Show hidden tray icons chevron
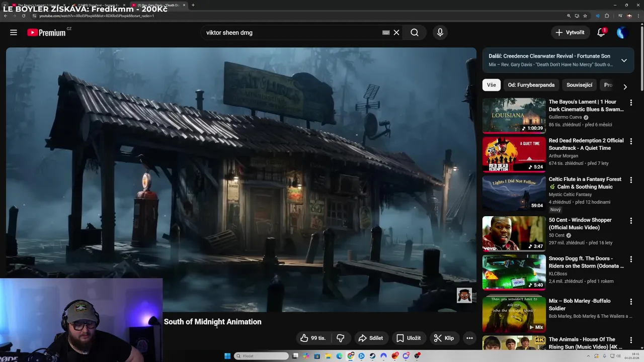This screenshot has width=644, height=362. click(x=588, y=356)
